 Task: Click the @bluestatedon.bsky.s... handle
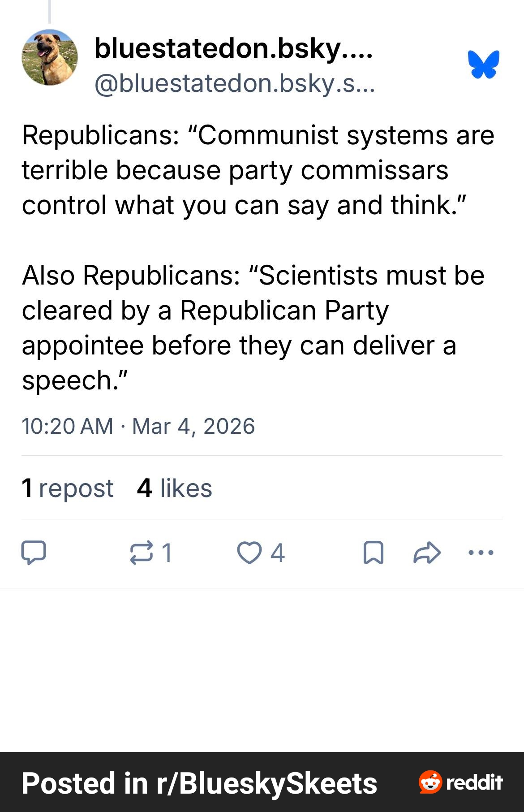234,83
